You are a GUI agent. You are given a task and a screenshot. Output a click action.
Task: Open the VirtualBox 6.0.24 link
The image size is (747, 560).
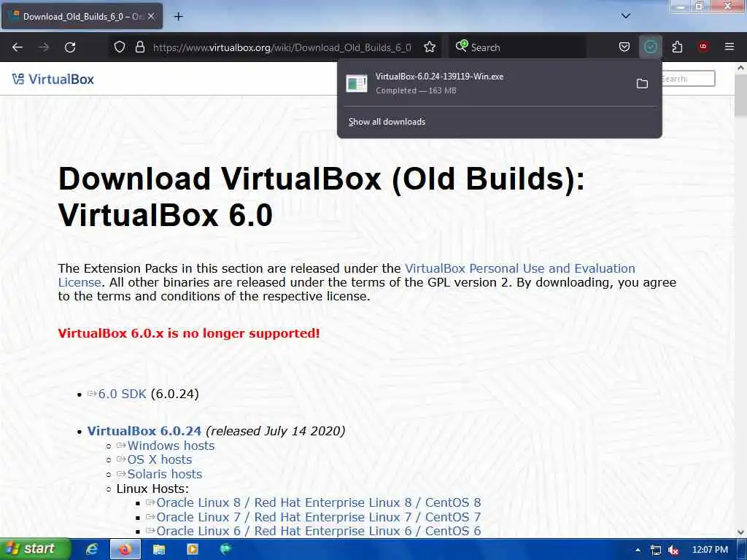[144, 431]
